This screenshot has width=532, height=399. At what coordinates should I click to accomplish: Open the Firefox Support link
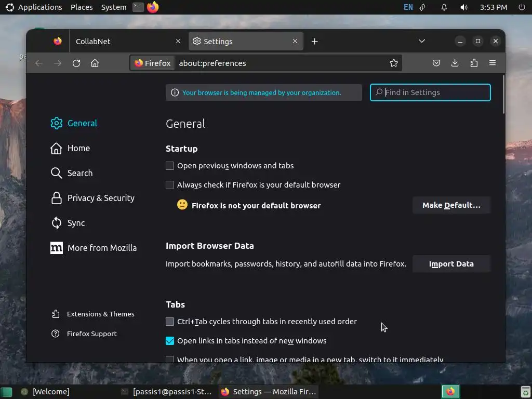84,334
